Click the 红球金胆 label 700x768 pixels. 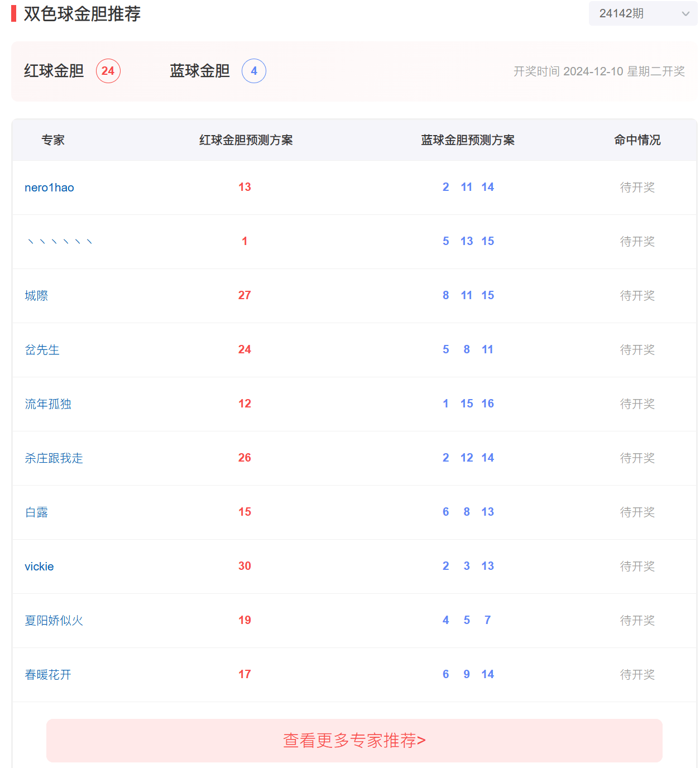pos(54,71)
